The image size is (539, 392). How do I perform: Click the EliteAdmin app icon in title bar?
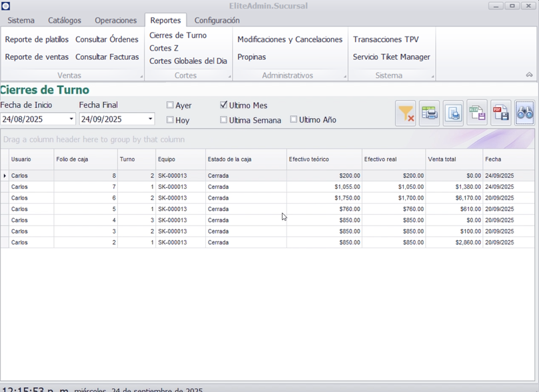click(x=6, y=6)
